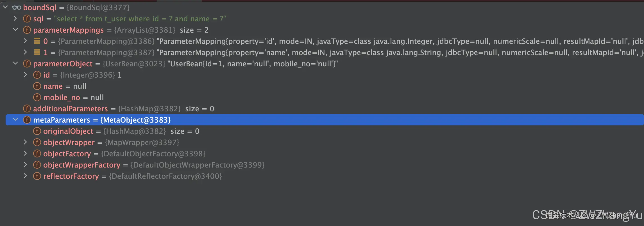Click the field icon next to sql

[x=27, y=19]
